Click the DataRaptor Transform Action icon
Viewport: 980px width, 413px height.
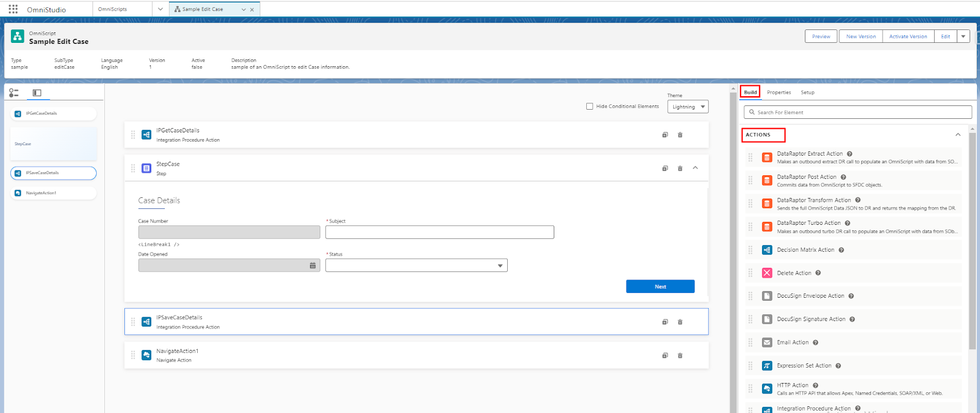coord(767,203)
